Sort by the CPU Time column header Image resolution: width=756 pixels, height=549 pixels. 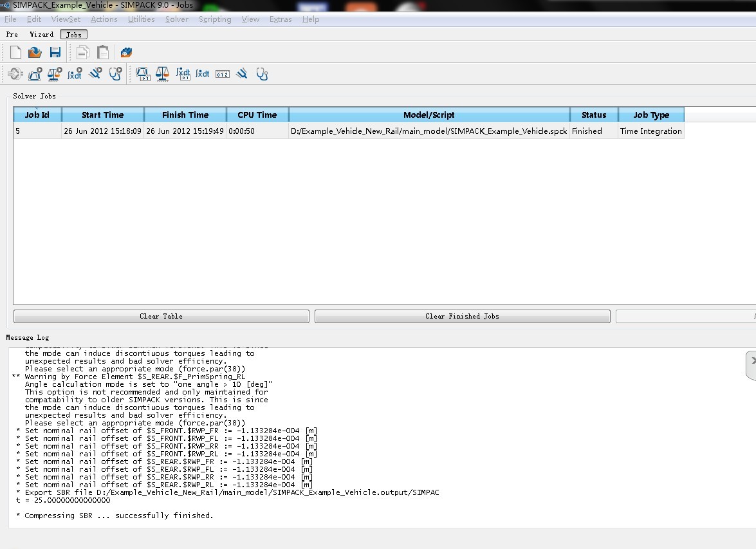point(257,115)
